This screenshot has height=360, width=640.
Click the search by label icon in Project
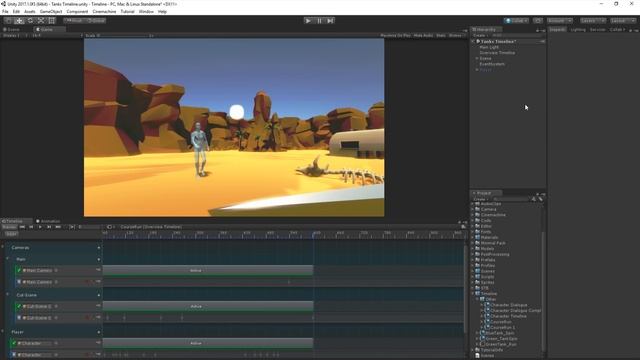(540, 199)
